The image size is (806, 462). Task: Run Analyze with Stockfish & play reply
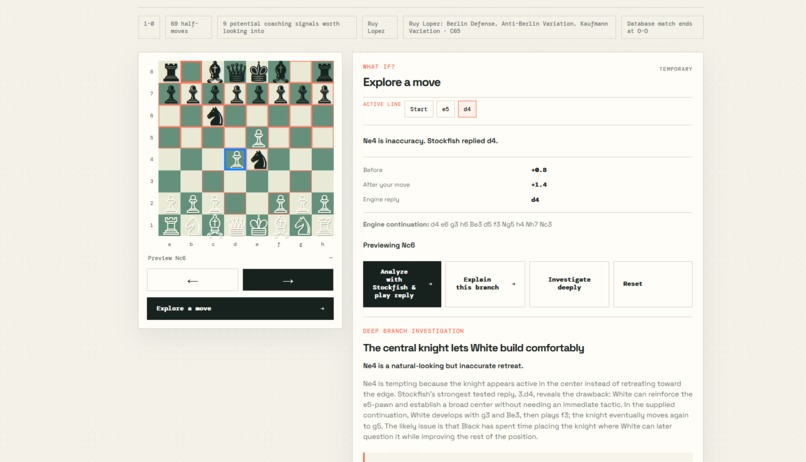(402, 284)
